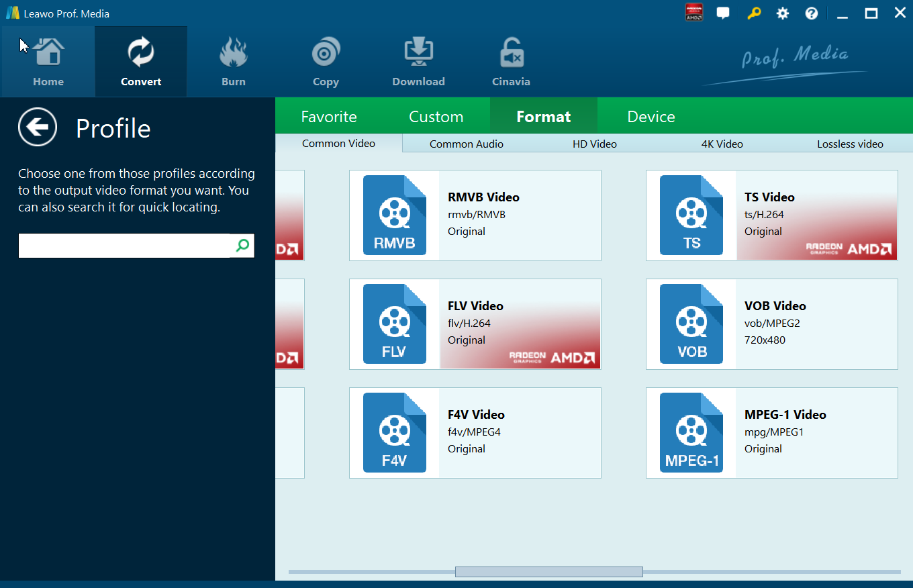Switch to the Favorite tab
Image resolution: width=913 pixels, height=588 pixels.
329,117
